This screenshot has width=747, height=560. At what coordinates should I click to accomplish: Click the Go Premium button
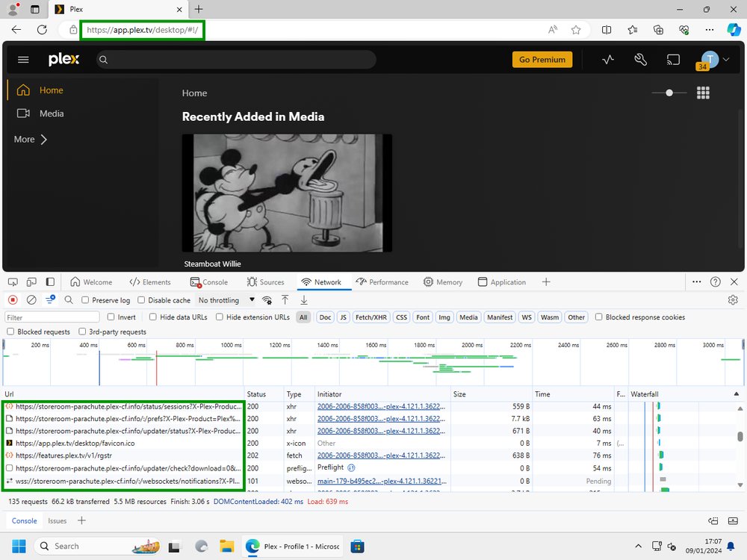(542, 60)
